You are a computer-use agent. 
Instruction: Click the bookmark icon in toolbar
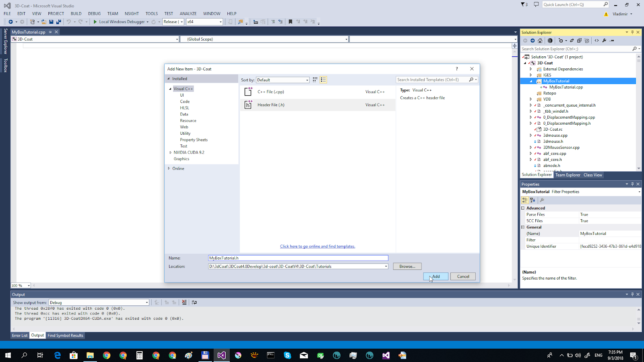290,22
